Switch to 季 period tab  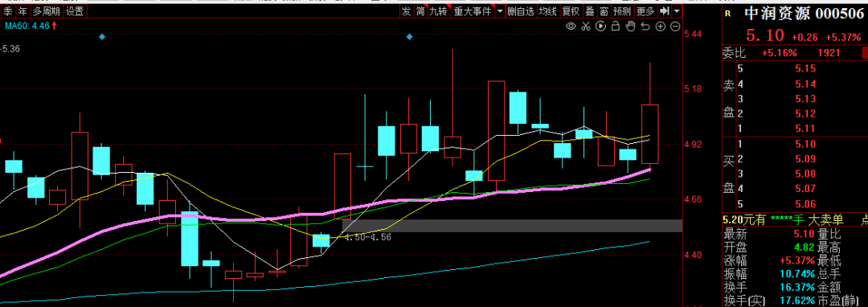(8, 11)
